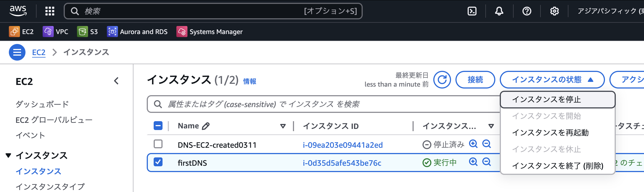The height and width of the screenshot is (192, 644).
Task: Open the EC2 breadcrumb link
Action: pos(39,52)
